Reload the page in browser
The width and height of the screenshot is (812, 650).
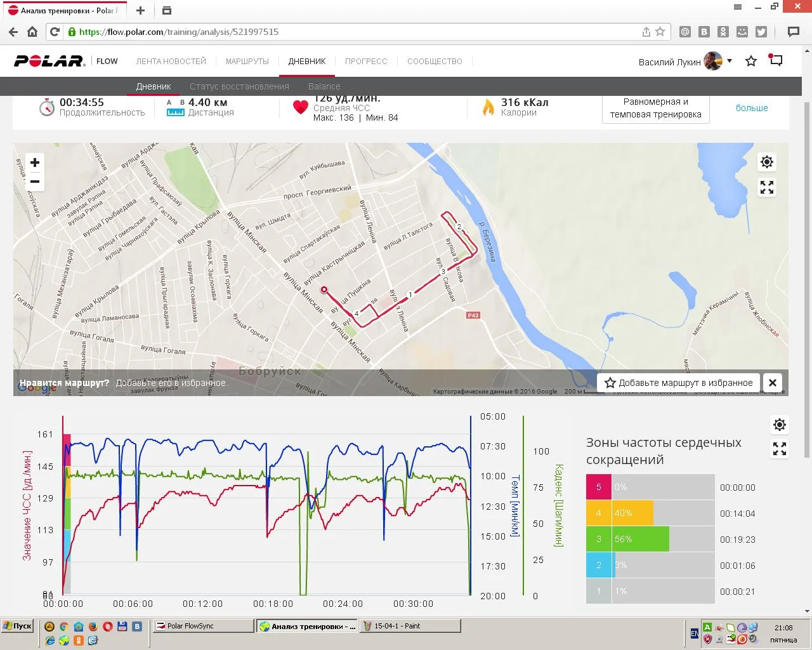(x=55, y=32)
